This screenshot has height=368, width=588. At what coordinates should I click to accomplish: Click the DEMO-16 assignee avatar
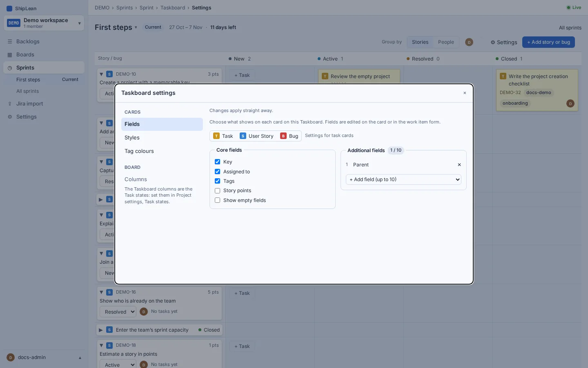click(144, 312)
